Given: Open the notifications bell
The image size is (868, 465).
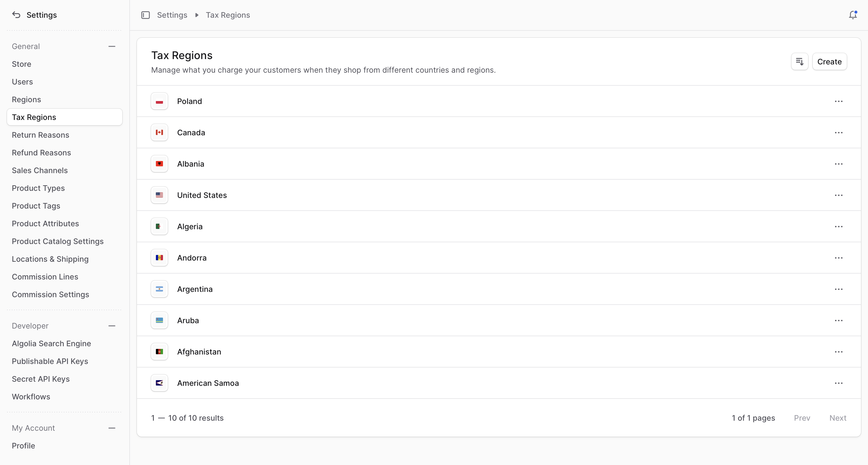Looking at the screenshot, I should click(853, 15).
